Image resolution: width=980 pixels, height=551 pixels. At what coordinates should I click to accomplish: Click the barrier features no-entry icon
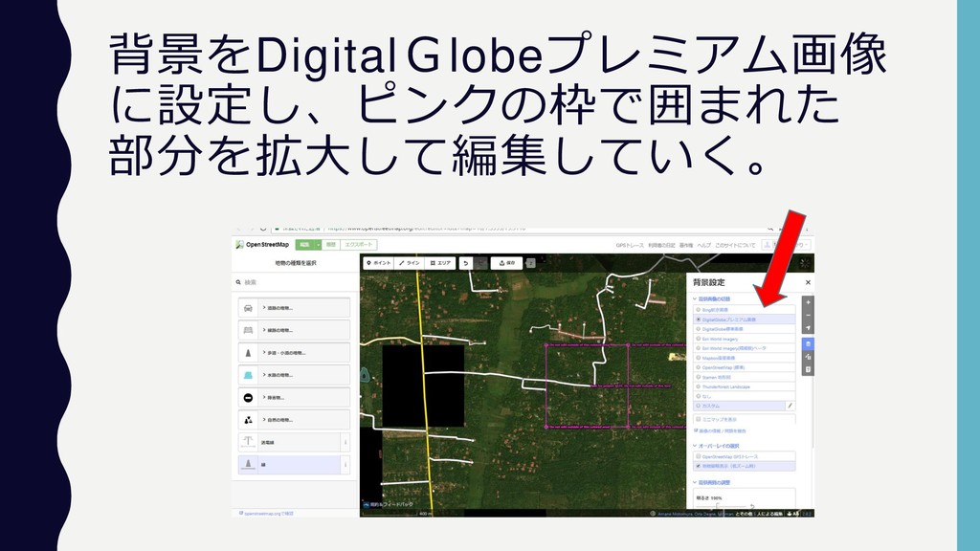tap(248, 397)
